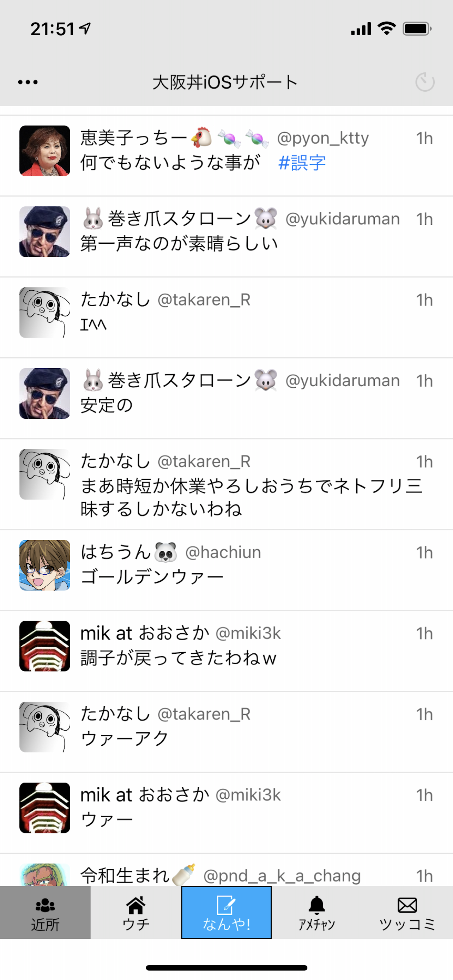Open 恵美子っちー profile avatar

click(x=44, y=151)
